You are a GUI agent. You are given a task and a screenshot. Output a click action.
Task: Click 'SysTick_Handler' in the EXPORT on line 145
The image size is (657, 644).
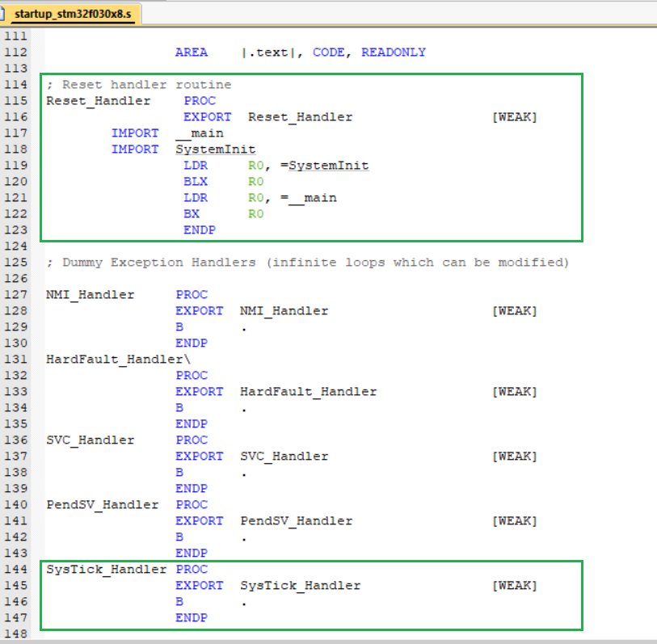pyautogui.click(x=301, y=586)
